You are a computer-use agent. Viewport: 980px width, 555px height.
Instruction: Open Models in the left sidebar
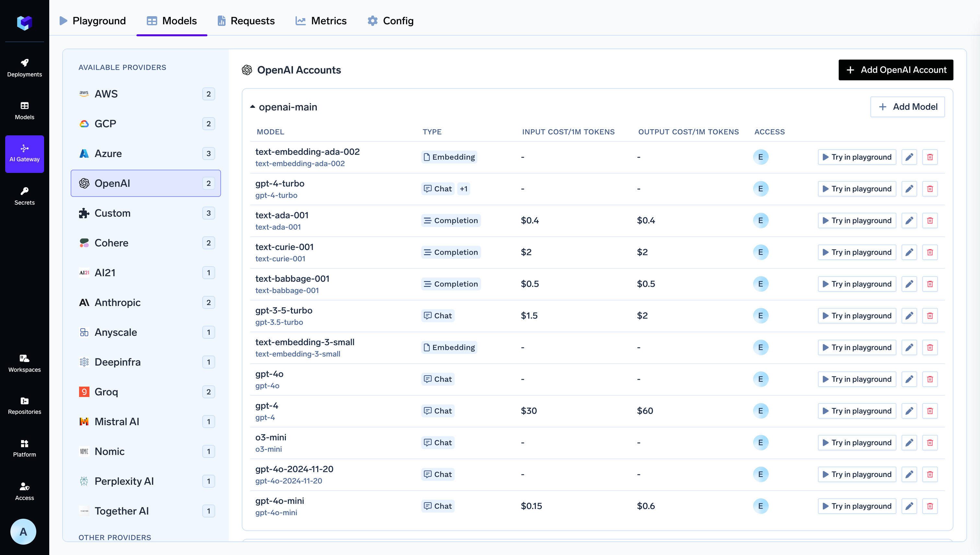click(x=24, y=111)
